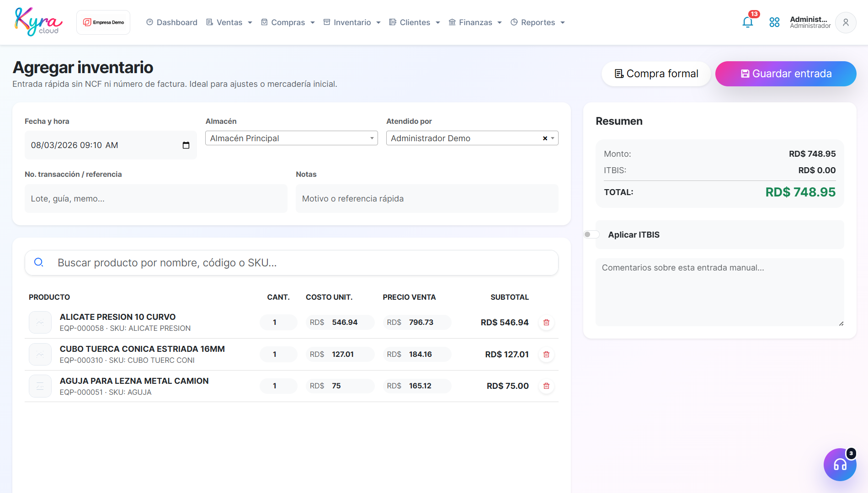Open the apps grid icon

tap(774, 22)
